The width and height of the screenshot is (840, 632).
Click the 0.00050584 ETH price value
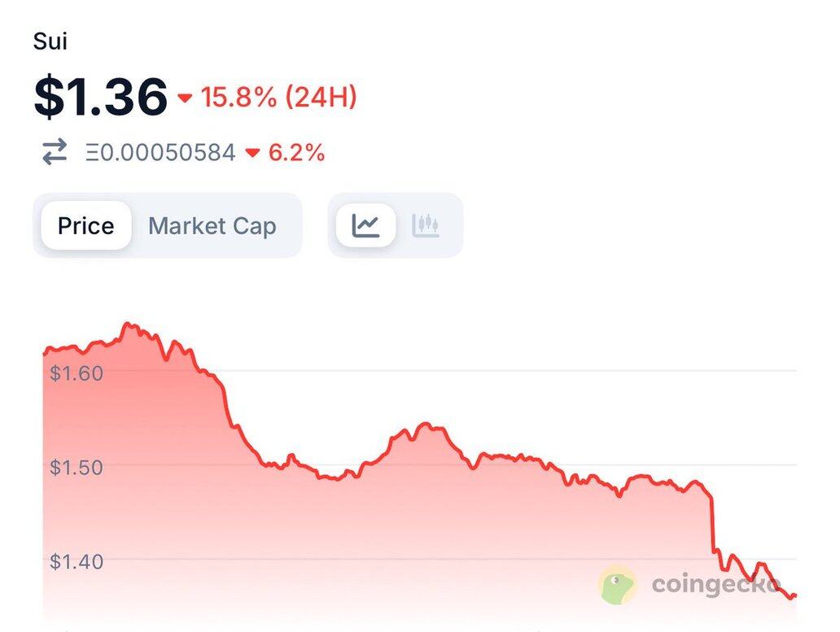[x=161, y=152]
